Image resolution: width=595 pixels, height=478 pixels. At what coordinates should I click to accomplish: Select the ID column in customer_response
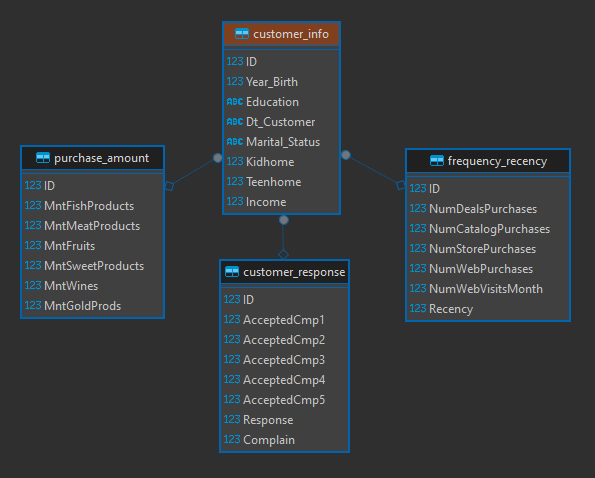tap(285, 300)
